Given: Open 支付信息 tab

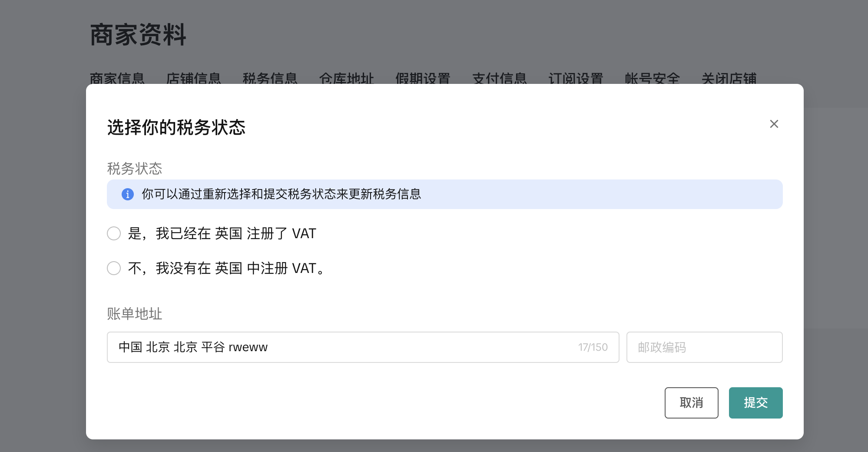Looking at the screenshot, I should tap(499, 78).
